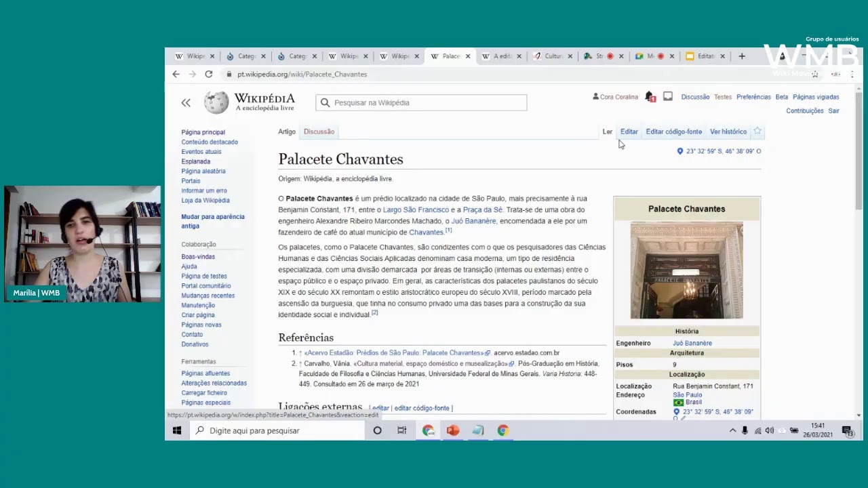
Task: Open Páginas vigiadas link
Action: click(816, 97)
